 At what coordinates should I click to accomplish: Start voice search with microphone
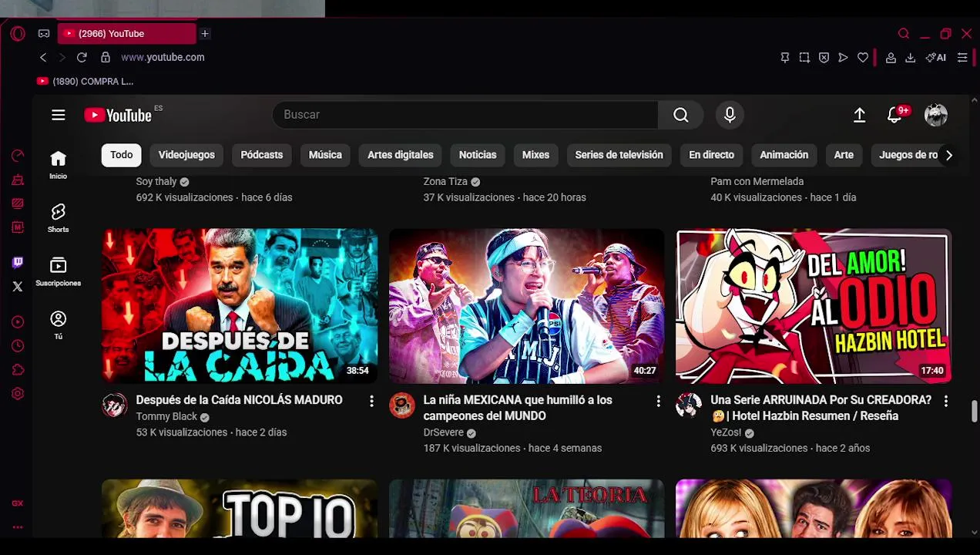pyautogui.click(x=730, y=115)
